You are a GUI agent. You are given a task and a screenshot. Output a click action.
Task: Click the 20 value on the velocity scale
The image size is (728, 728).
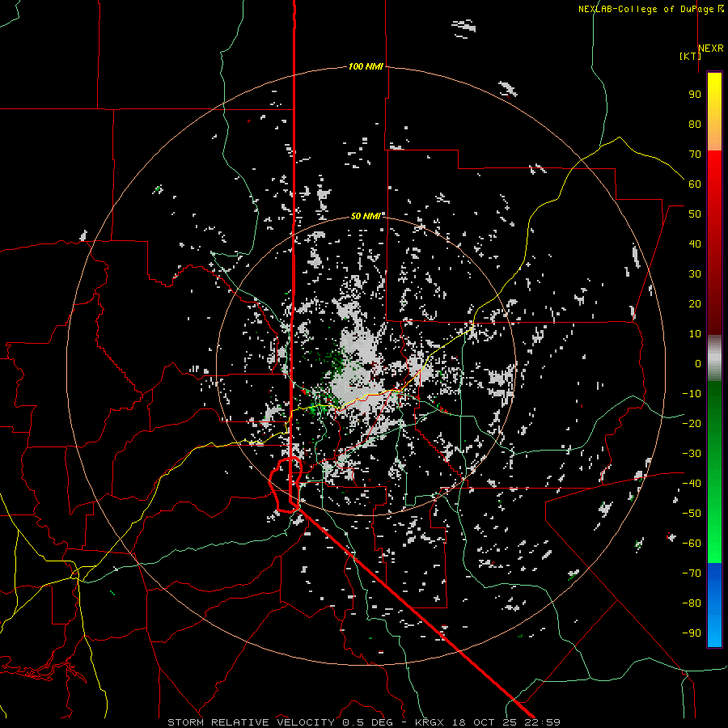point(695,304)
